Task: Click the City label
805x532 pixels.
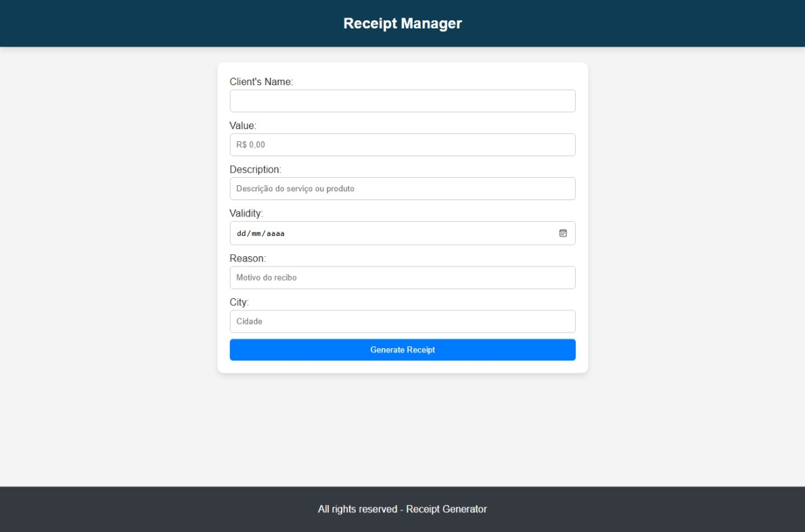Action: click(x=238, y=301)
